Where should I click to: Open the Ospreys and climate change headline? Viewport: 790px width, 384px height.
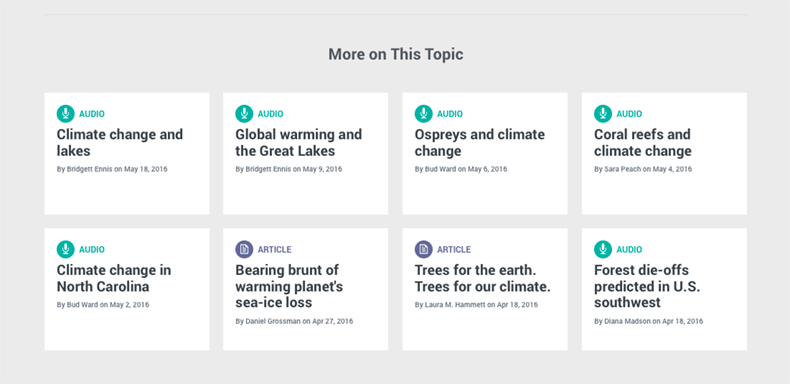(x=480, y=143)
